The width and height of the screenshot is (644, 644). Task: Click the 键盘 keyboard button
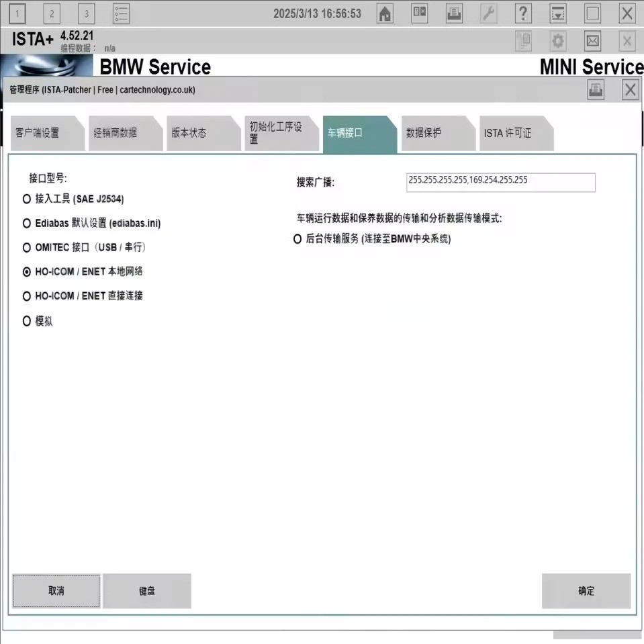(x=146, y=591)
